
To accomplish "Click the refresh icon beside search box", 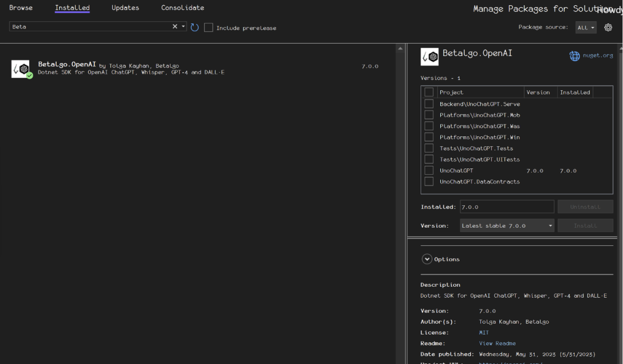I will pos(195,27).
